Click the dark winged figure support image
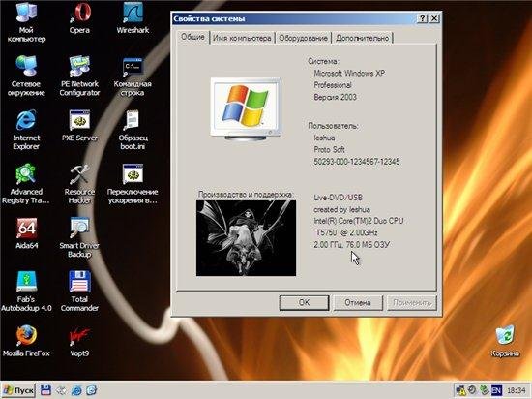The height and width of the screenshot is (399, 532). coord(246,237)
